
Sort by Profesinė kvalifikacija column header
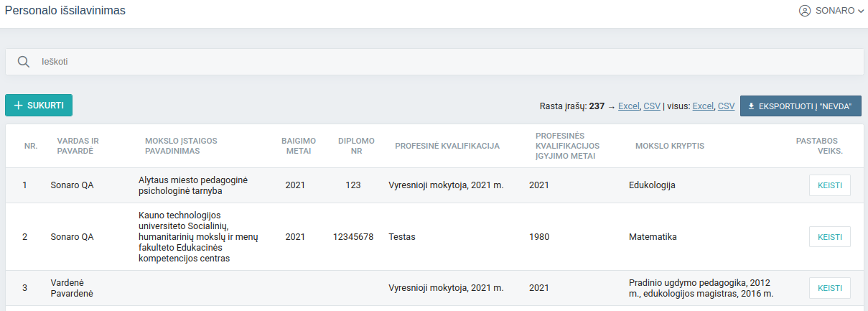(447, 146)
